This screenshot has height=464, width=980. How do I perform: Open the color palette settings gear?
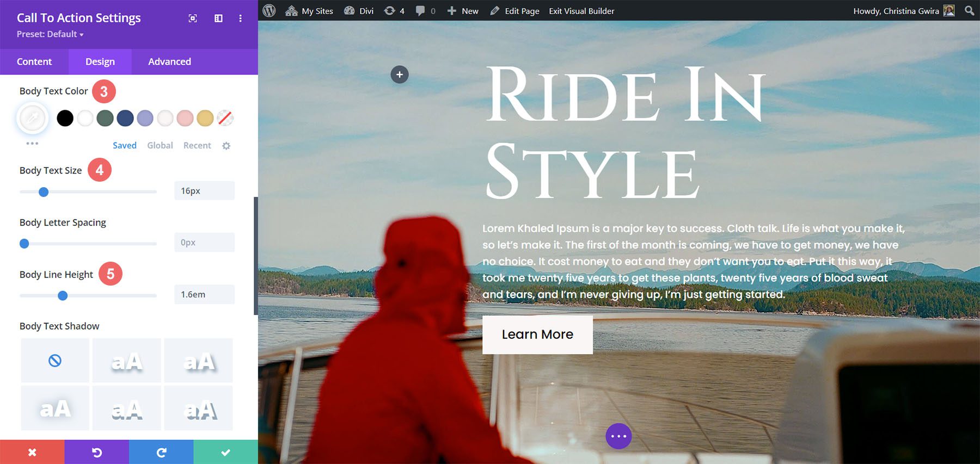[226, 146]
